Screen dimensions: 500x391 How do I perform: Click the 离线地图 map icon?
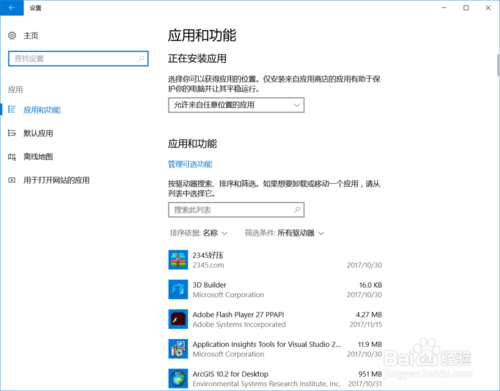[x=12, y=157]
